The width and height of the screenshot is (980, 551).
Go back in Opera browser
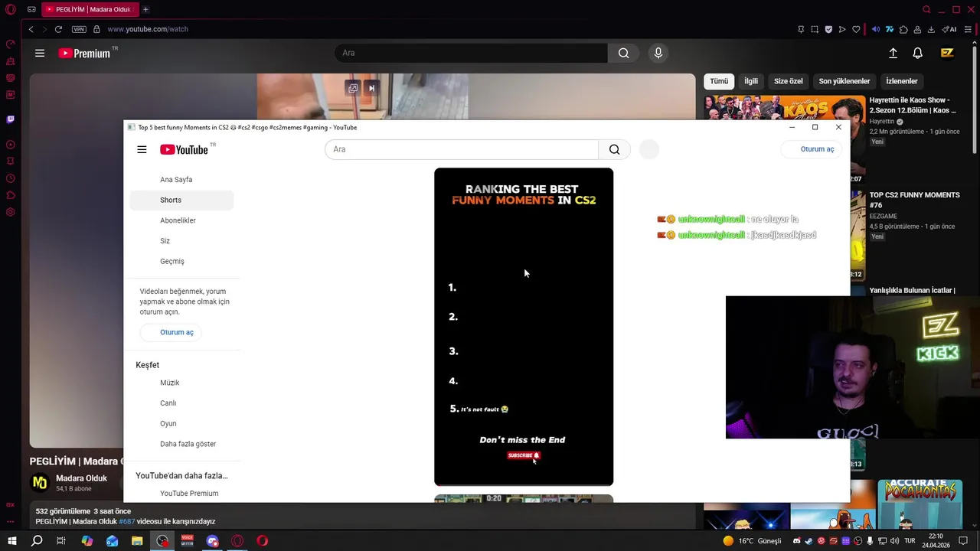(x=31, y=29)
